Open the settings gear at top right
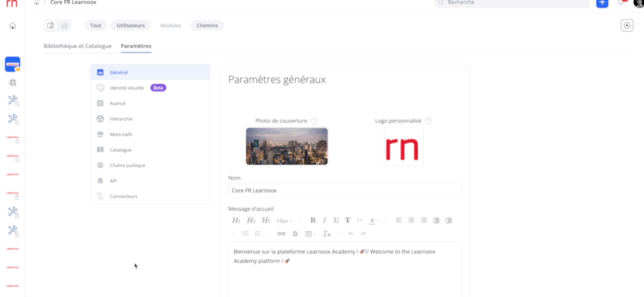The image size is (644, 297). [627, 25]
